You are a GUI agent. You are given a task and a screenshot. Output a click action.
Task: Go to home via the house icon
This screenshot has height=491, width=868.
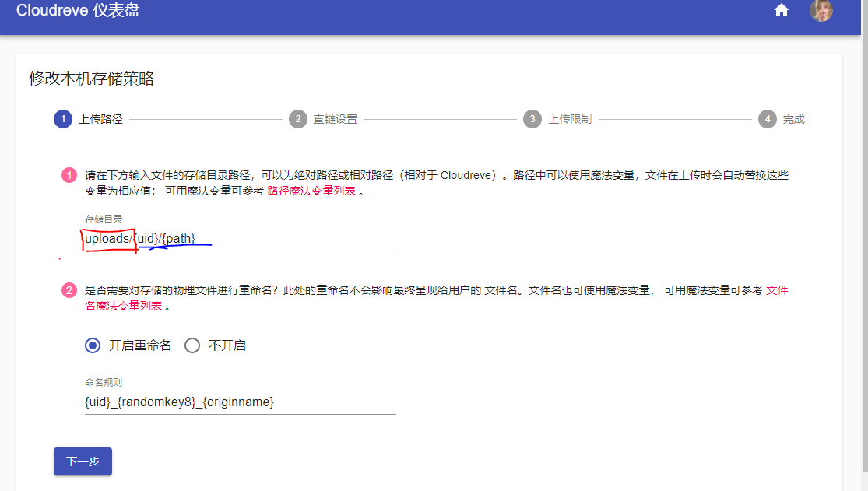(x=781, y=11)
